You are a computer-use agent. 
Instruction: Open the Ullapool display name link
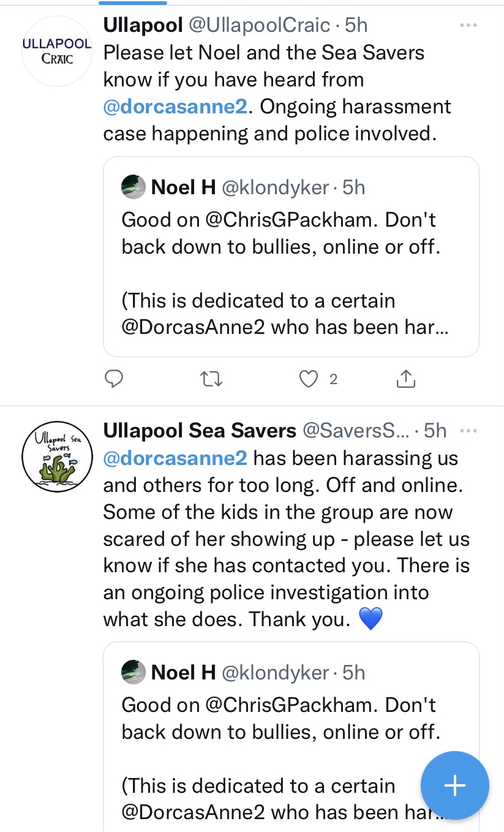point(143,25)
